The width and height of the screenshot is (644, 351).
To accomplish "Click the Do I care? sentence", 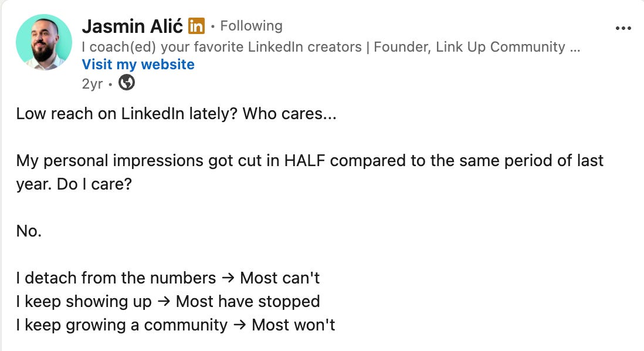I will tap(94, 184).
